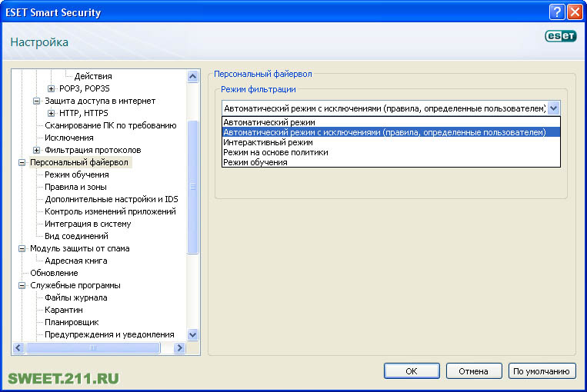The height and width of the screenshot is (392, 587).
Task: Select Модуль защиты от спама item
Action: coord(80,249)
